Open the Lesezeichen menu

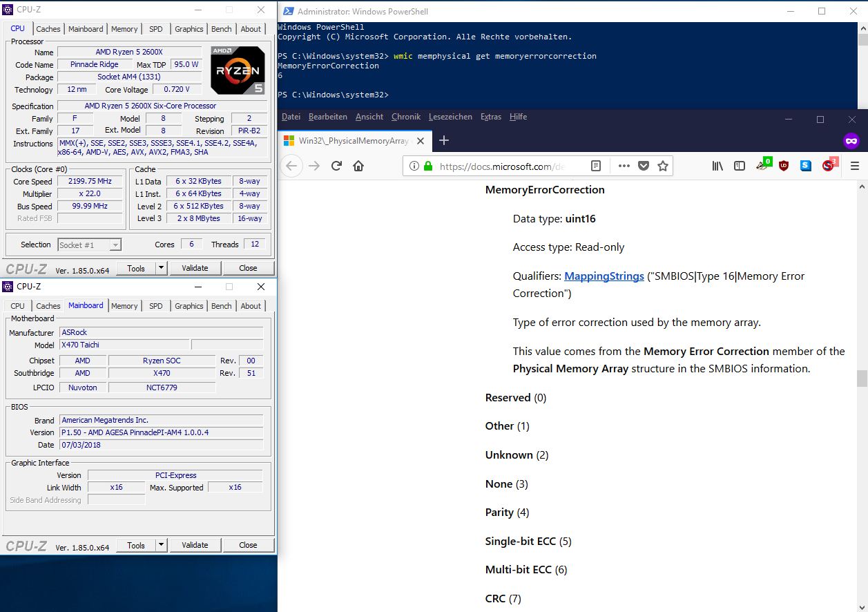pos(450,117)
